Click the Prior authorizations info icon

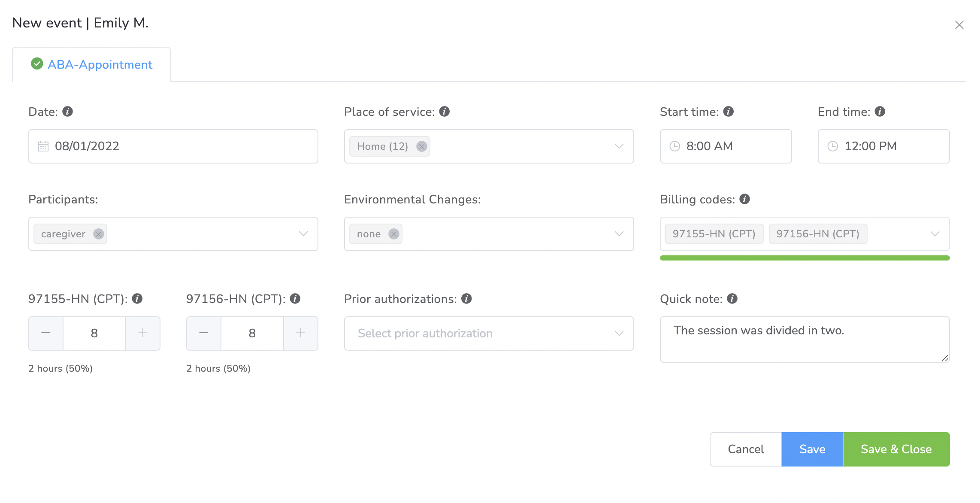point(466,299)
